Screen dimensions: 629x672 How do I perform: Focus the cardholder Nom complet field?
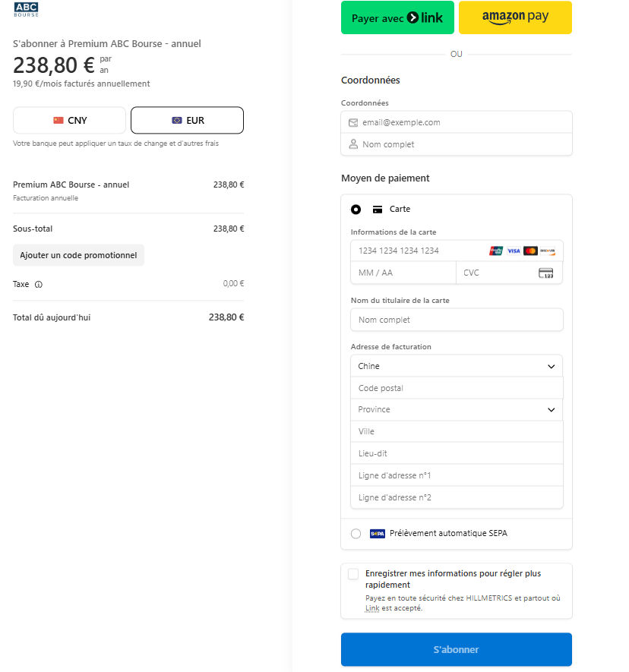tap(457, 320)
